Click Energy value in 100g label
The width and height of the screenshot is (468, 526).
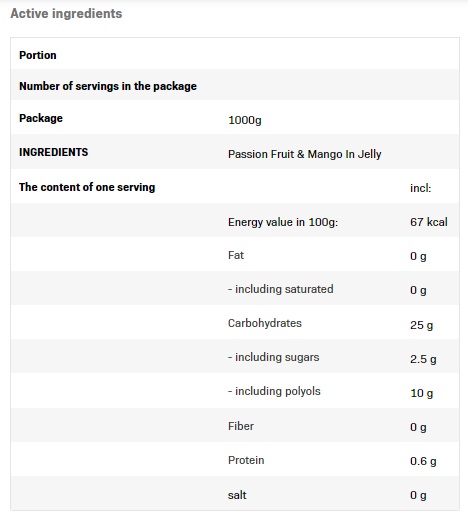(283, 222)
